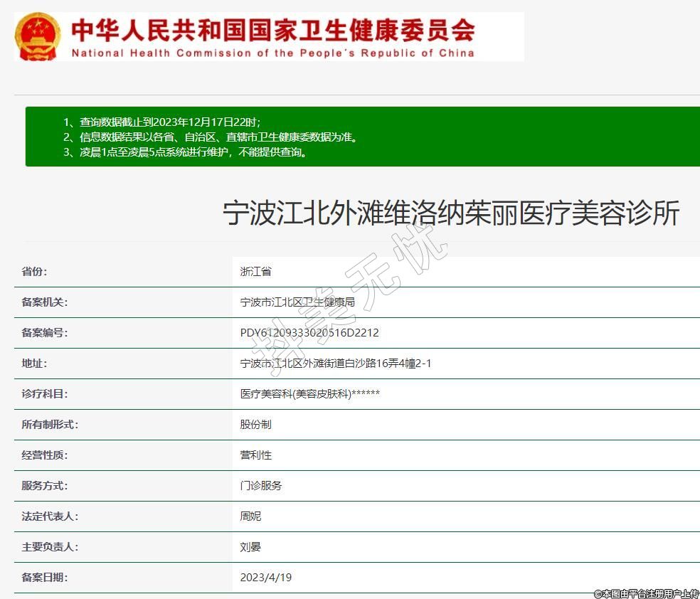Viewport: 700px width, 599px height.
Task: Click the ownership value 股份制
Action: click(x=255, y=425)
